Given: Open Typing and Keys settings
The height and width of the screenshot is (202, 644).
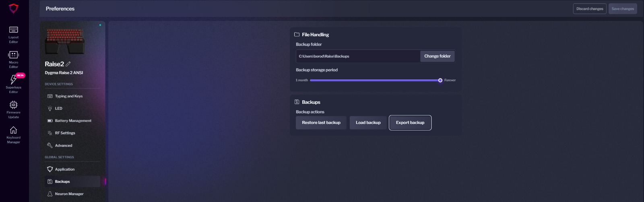Looking at the screenshot, I should [72, 96].
